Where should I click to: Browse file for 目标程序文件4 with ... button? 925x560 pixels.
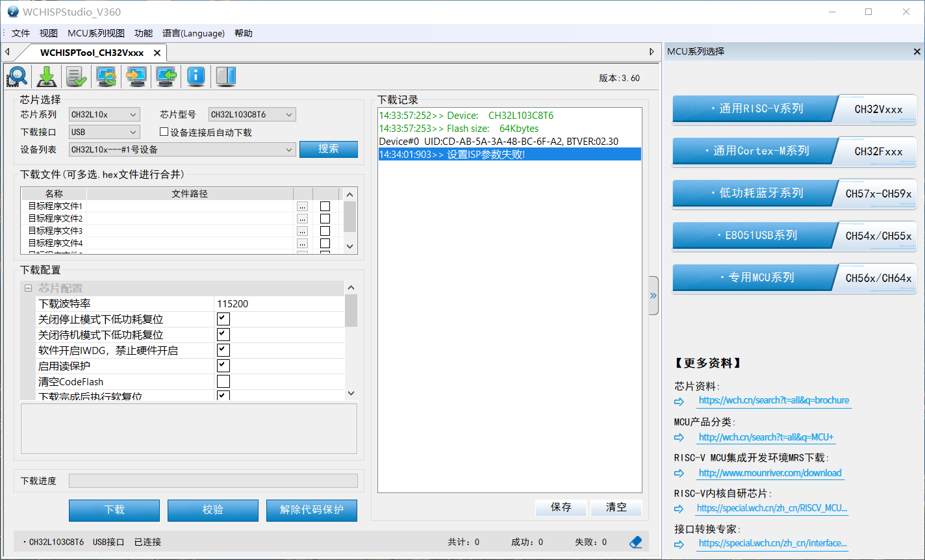point(302,243)
